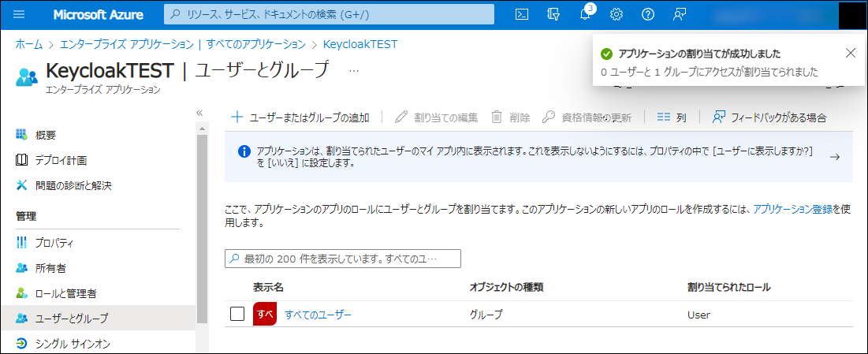This screenshot has width=868, height=354.
Task: Open the Azure portal hamburger menu
Action: pyautogui.click(x=20, y=14)
